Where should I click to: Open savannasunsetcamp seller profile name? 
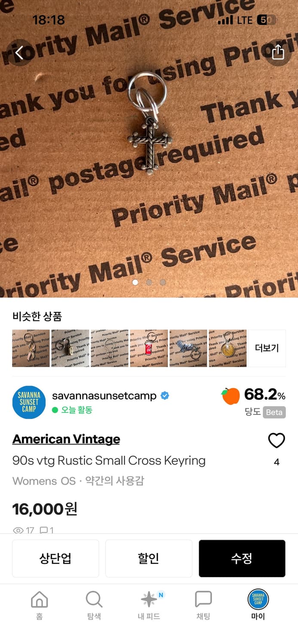pyautogui.click(x=104, y=395)
